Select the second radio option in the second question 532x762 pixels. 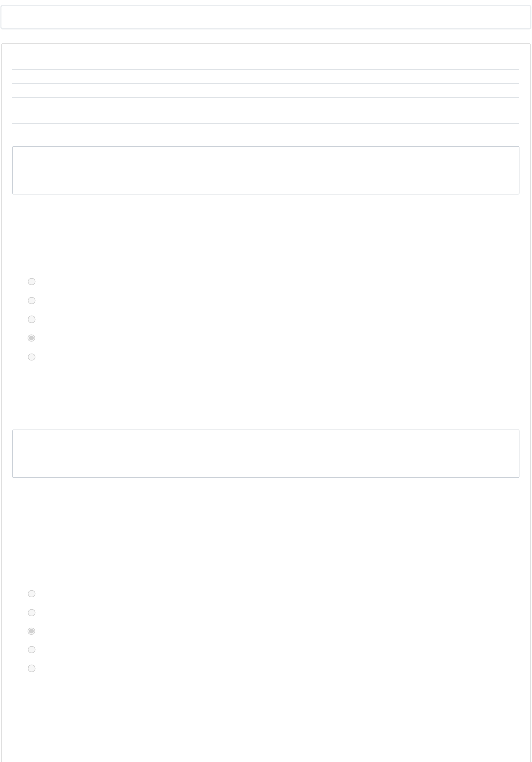32,613
